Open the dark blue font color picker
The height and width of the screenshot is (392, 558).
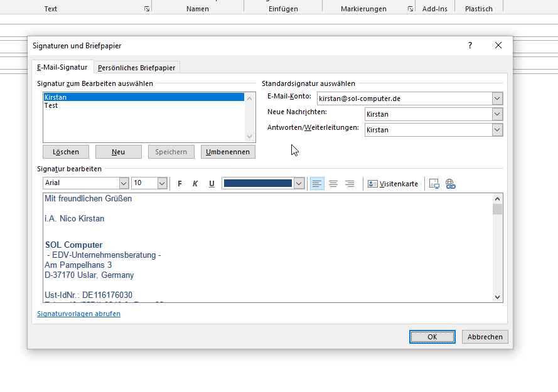(x=299, y=183)
